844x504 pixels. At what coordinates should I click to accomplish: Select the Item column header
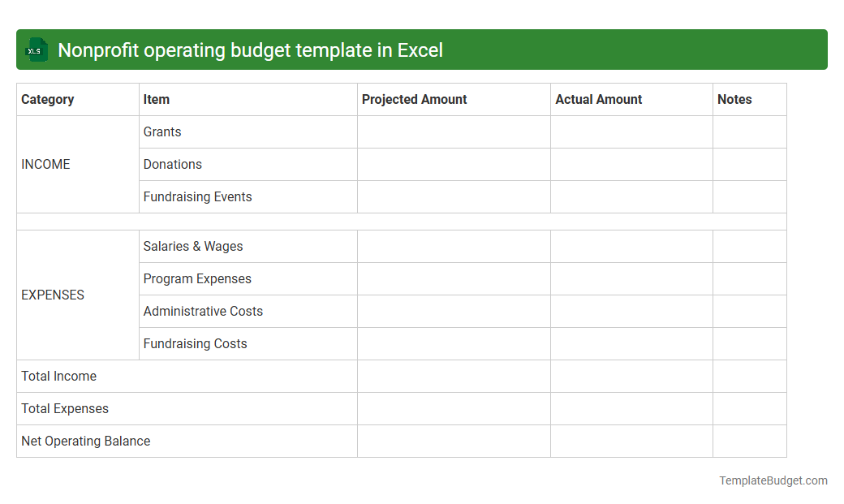point(156,99)
